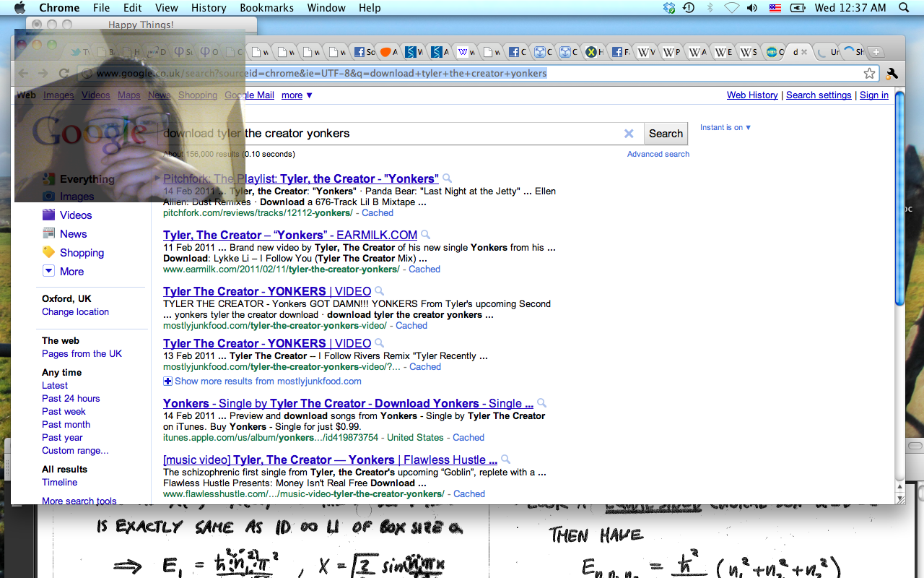Open the 'more' dropdown in Google top bar
The image size is (924, 578).
coord(297,95)
